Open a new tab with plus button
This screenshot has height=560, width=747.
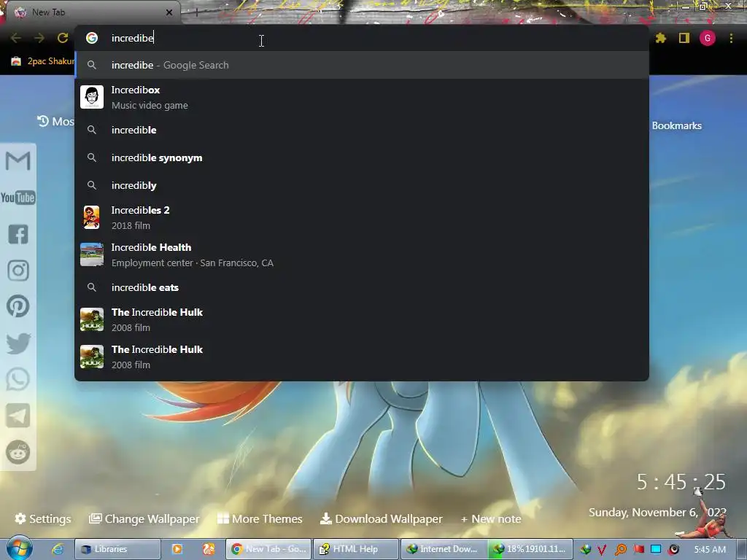click(x=196, y=13)
